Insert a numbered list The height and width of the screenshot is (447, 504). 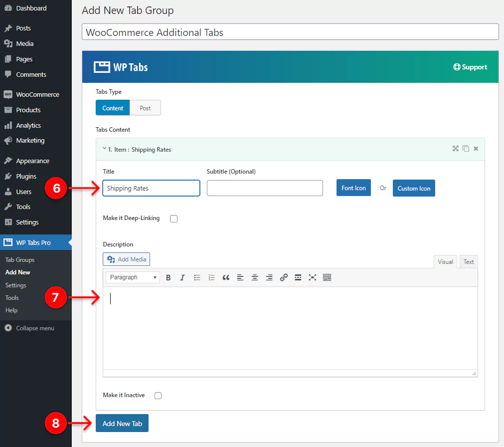(x=211, y=277)
